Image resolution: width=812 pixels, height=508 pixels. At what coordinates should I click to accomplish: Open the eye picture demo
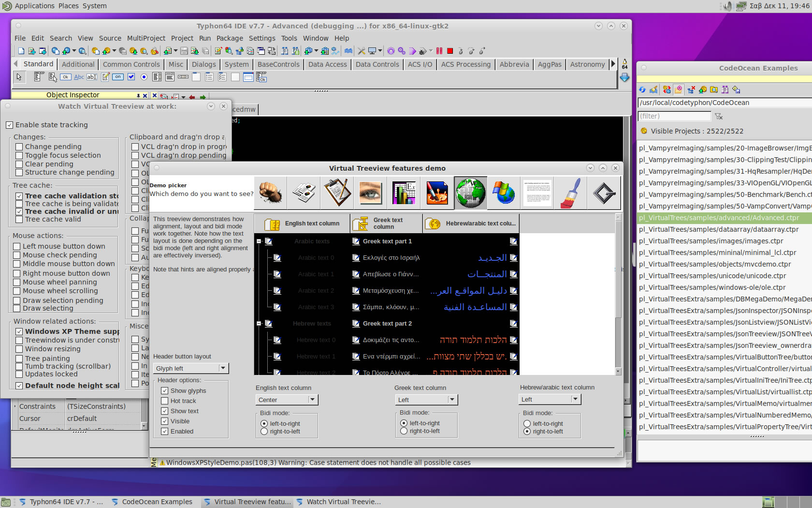371,193
